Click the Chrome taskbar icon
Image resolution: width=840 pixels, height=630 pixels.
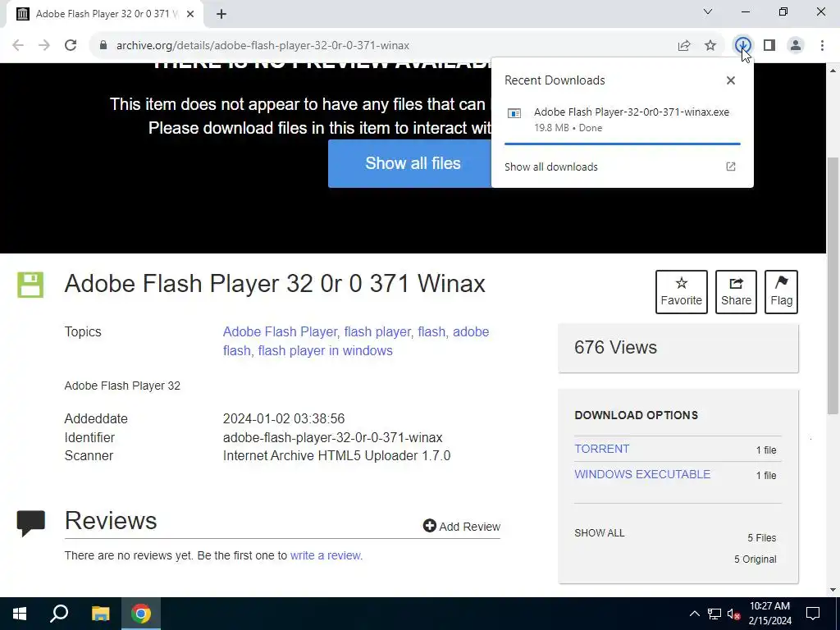(141, 614)
